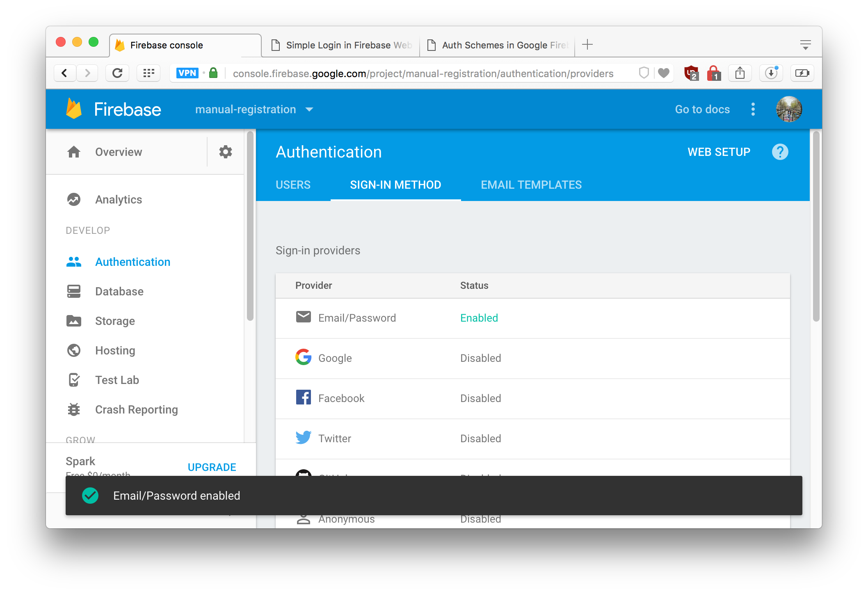Click the Google provider row
Image resolution: width=868 pixels, height=594 pixels.
click(532, 358)
